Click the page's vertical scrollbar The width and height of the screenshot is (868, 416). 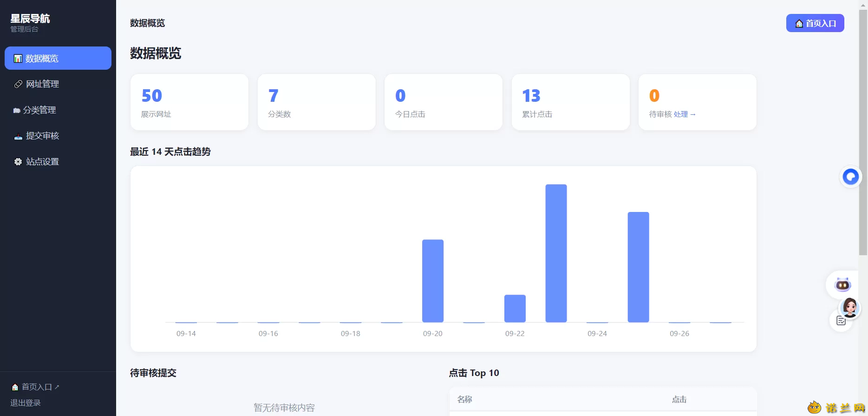[x=863, y=132]
